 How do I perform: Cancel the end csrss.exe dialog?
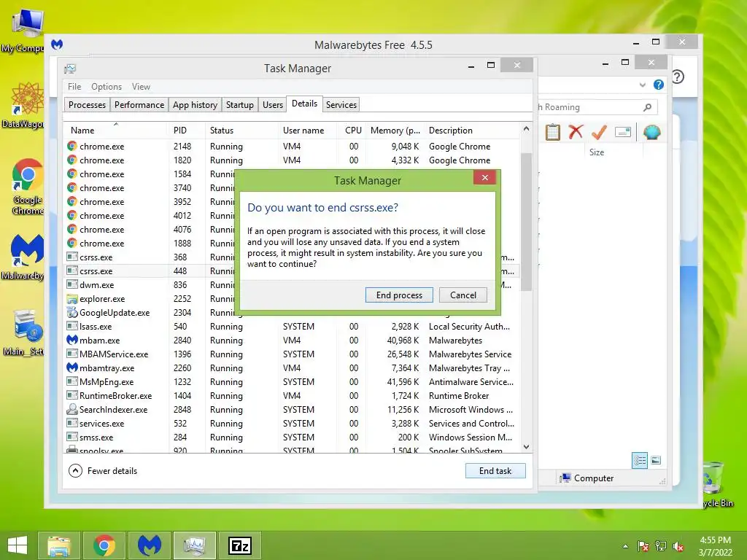pyautogui.click(x=463, y=295)
